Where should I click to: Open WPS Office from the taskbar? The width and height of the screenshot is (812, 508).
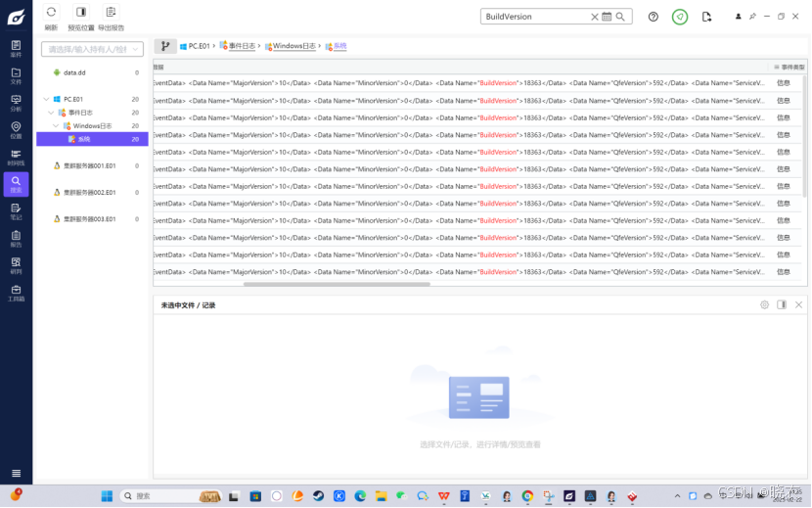pos(443,496)
